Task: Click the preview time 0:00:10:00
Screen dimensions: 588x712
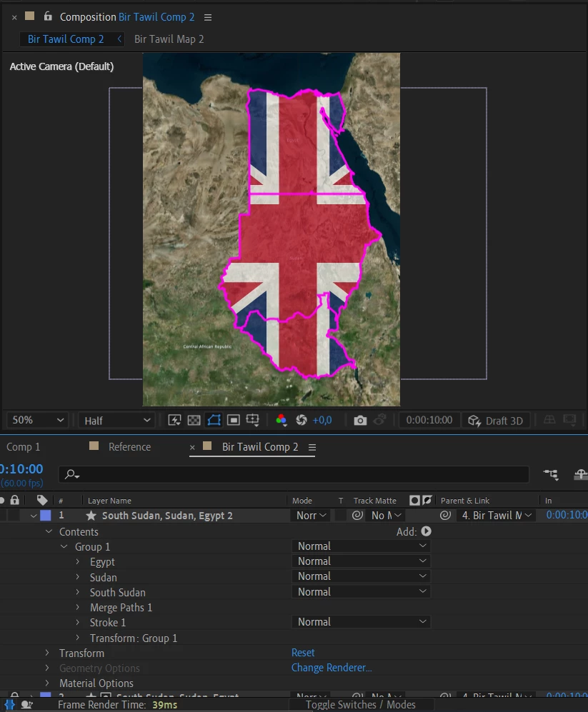Action: coord(429,420)
